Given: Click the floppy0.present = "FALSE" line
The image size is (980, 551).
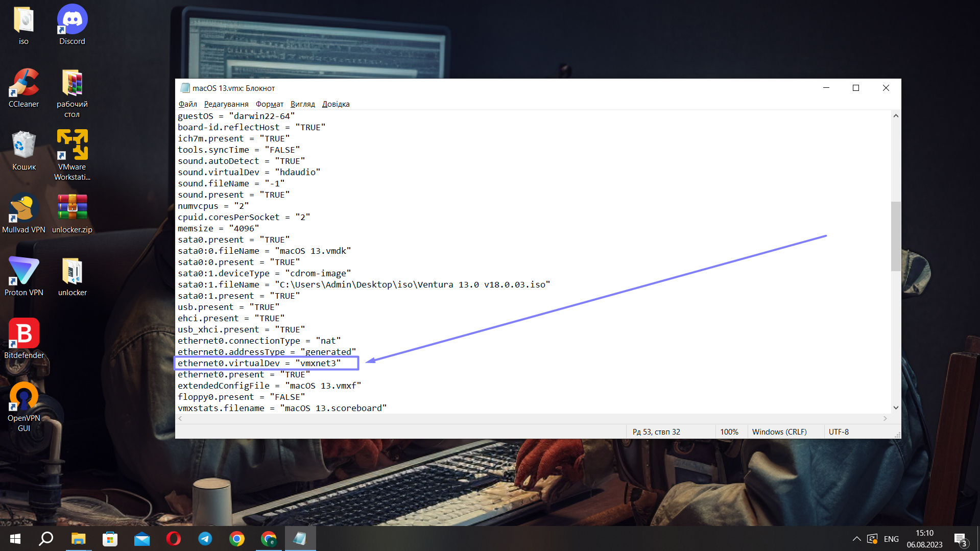Looking at the screenshot, I should 241,397.
